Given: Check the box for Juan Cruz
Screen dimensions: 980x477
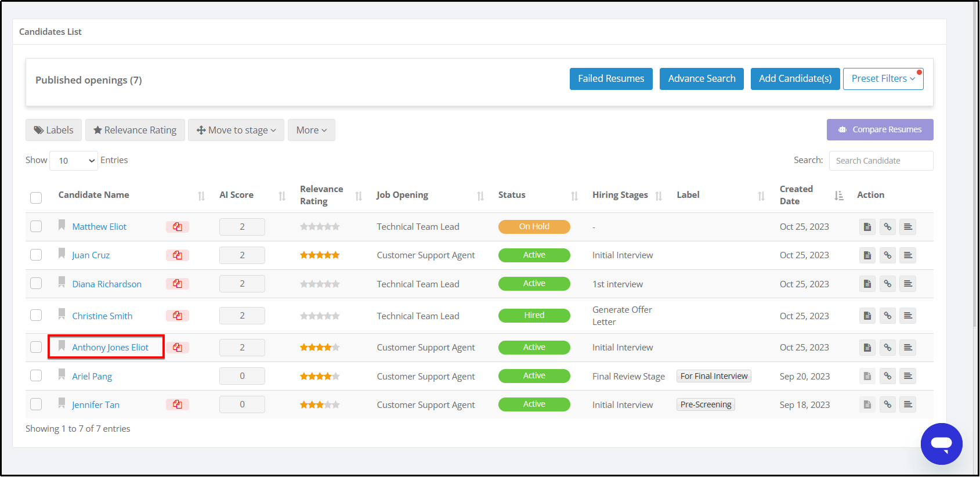Looking at the screenshot, I should [x=36, y=255].
